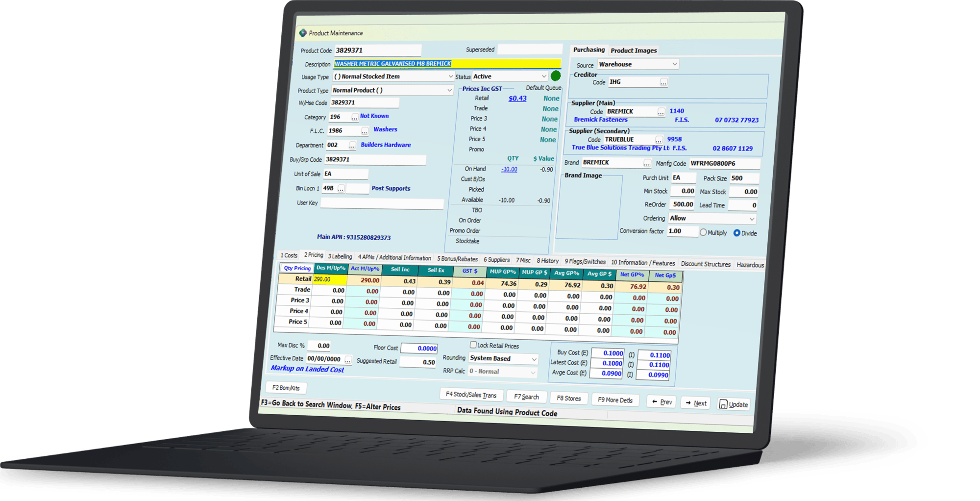Open the 7 Misc tab
The image size is (980, 501).
click(x=523, y=260)
